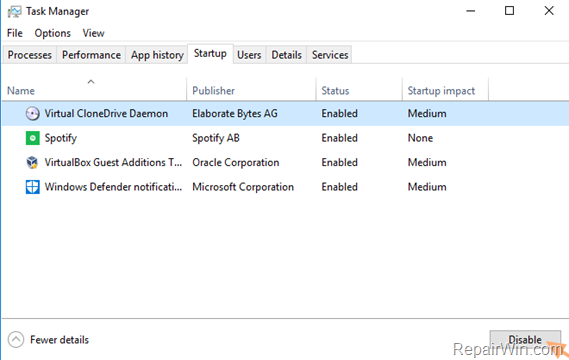Click the Virtual CloneDrive Daemon disc icon
The image size is (569, 360).
click(33, 114)
